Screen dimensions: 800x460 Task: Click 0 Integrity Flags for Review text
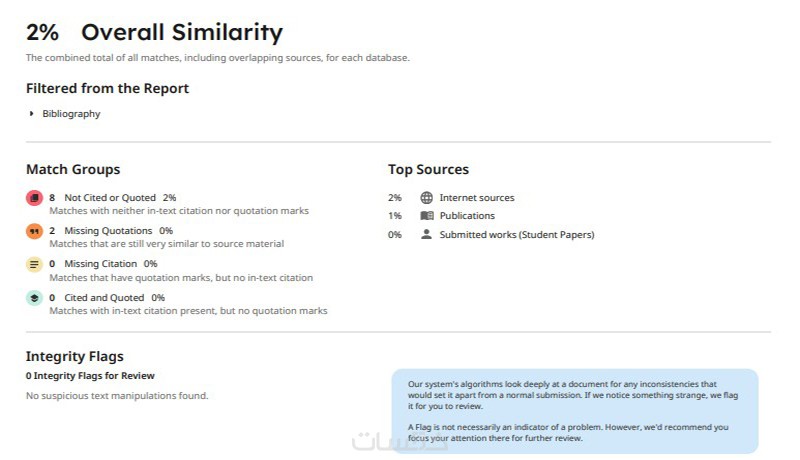coord(90,376)
